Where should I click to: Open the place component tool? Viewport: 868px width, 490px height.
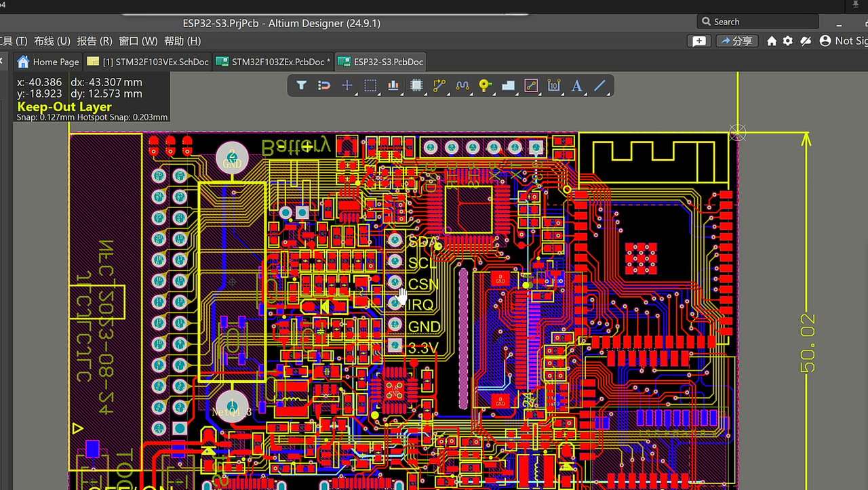point(416,85)
